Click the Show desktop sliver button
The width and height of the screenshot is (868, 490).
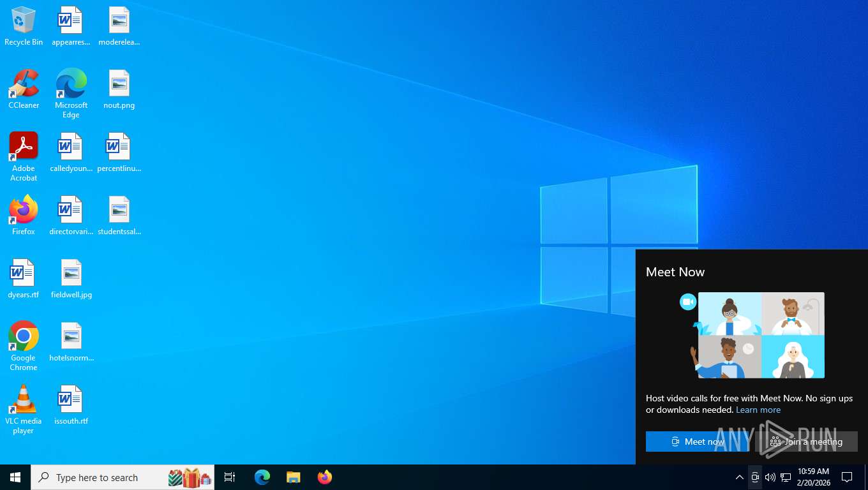[x=865, y=477]
